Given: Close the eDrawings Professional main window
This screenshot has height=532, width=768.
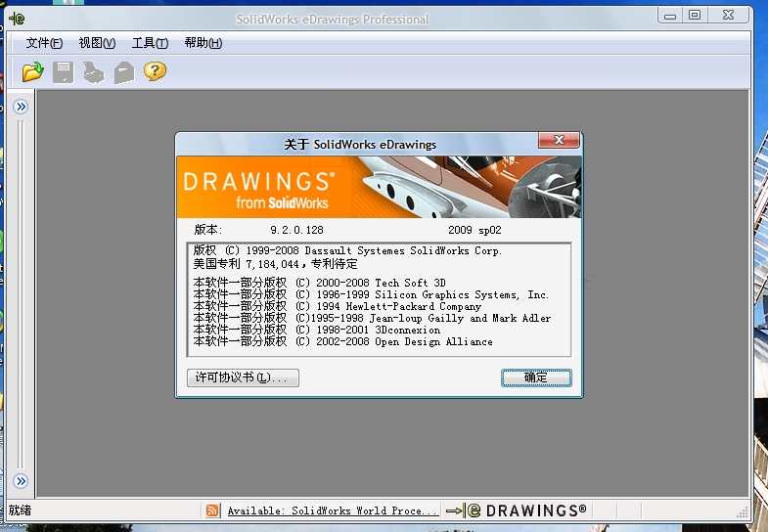Looking at the screenshot, I should pyautogui.click(x=728, y=16).
